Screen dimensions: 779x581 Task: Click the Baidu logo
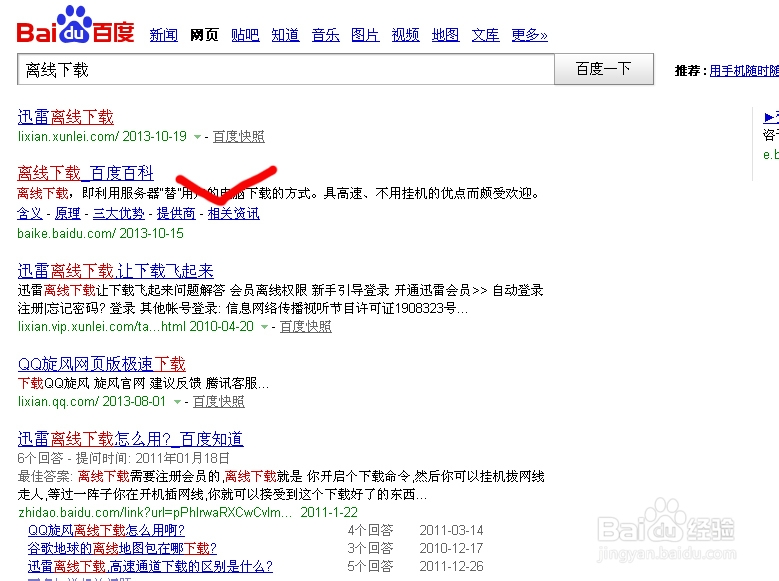pyautogui.click(x=76, y=24)
